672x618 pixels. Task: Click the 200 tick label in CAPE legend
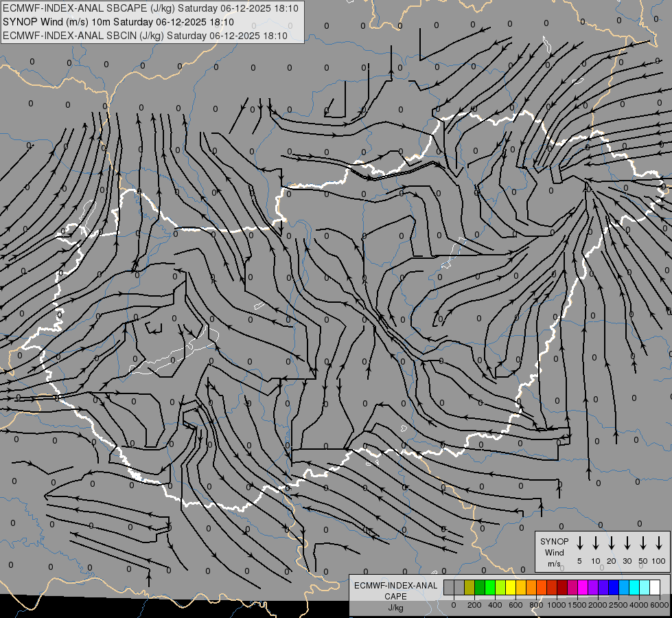pyautogui.click(x=474, y=605)
